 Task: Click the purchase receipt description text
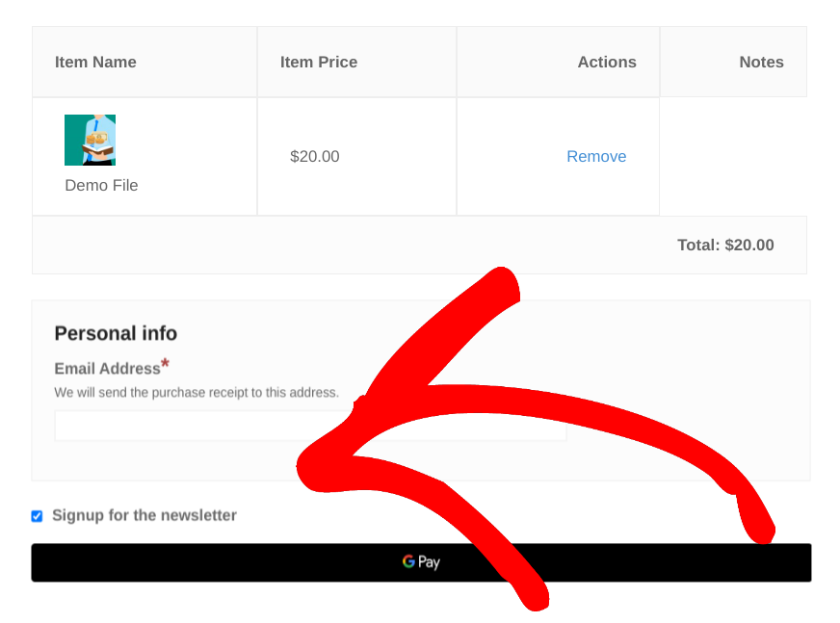pos(197,393)
